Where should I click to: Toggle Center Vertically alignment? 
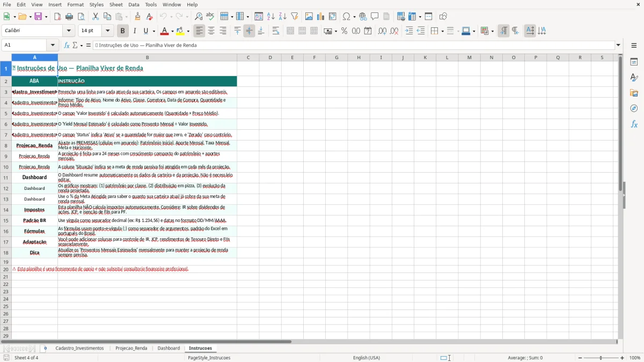tap(249, 31)
